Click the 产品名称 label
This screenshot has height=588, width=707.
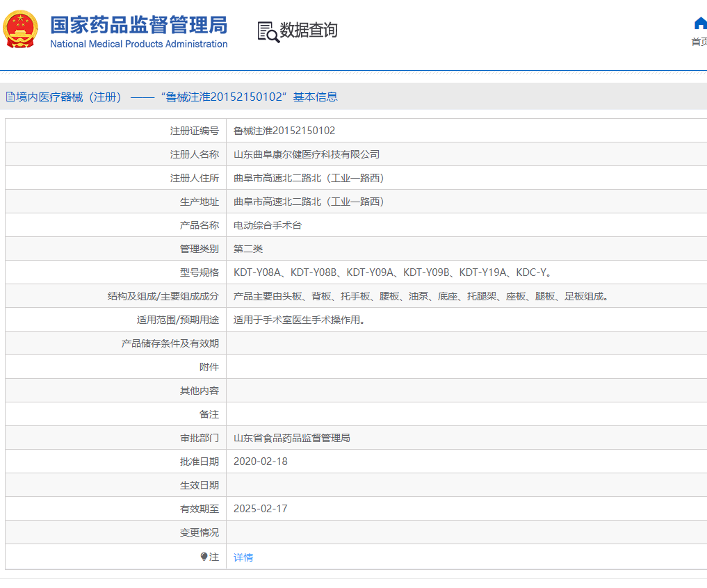[x=200, y=225]
